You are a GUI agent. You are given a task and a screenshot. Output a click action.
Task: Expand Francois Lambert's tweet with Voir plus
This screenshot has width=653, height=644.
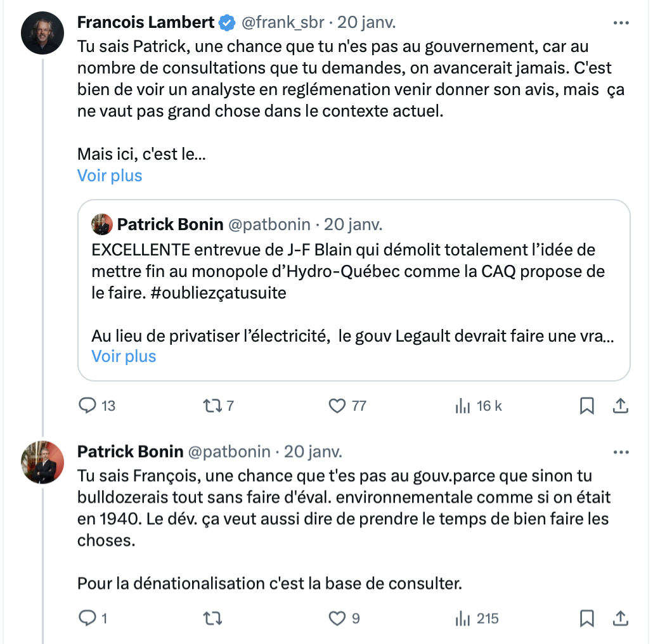point(110,176)
